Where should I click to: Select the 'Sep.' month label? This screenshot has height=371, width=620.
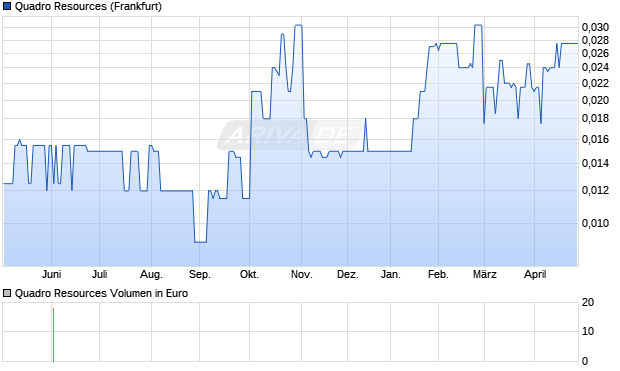tap(200, 274)
